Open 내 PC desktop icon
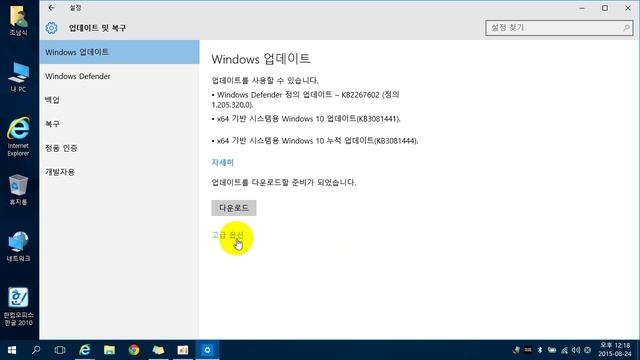The image size is (640, 360). (18, 78)
